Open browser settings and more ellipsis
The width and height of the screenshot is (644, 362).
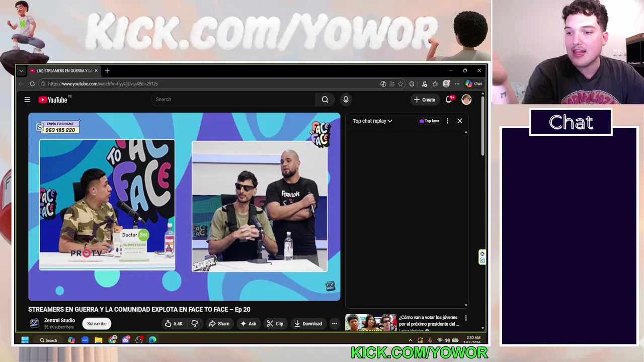457,84
